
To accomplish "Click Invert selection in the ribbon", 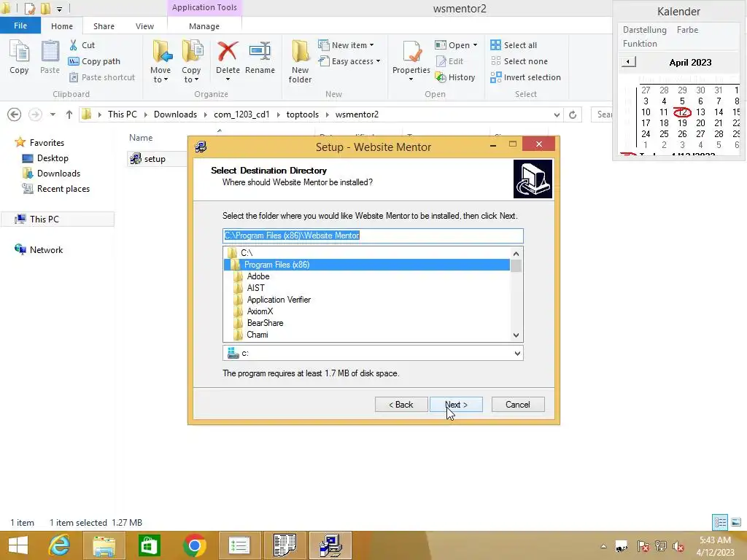I will pos(525,77).
